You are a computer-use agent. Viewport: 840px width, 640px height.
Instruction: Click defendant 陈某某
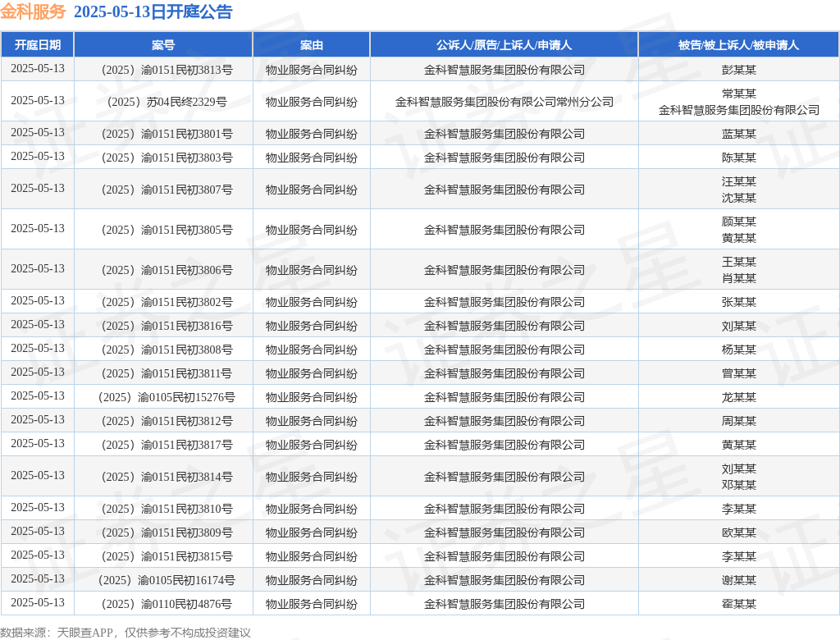tap(739, 158)
